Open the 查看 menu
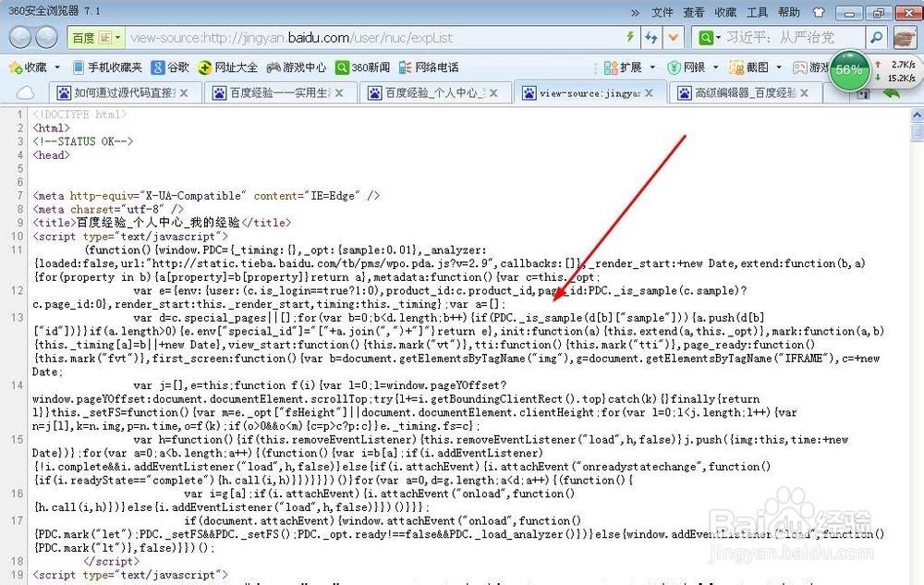This screenshot has width=924, height=585. coord(694,12)
